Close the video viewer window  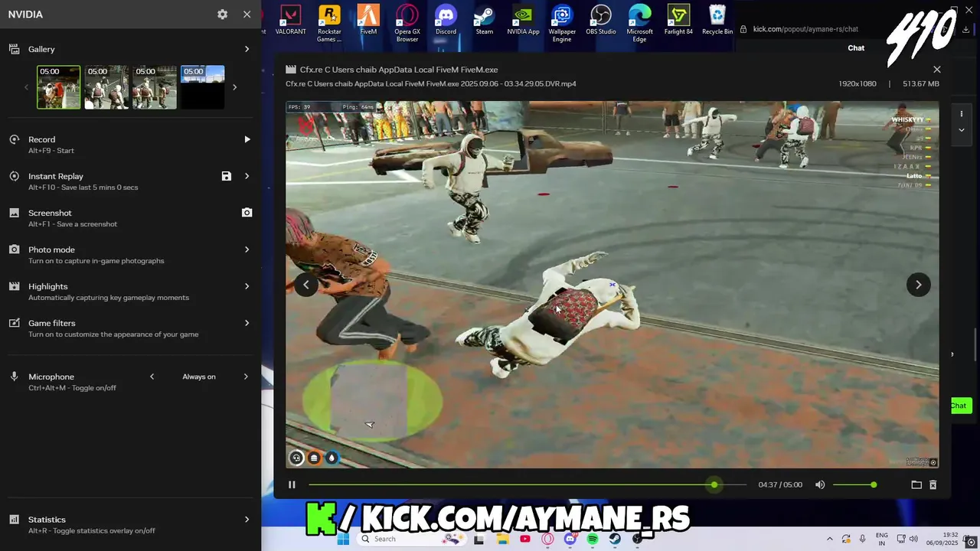click(936, 69)
